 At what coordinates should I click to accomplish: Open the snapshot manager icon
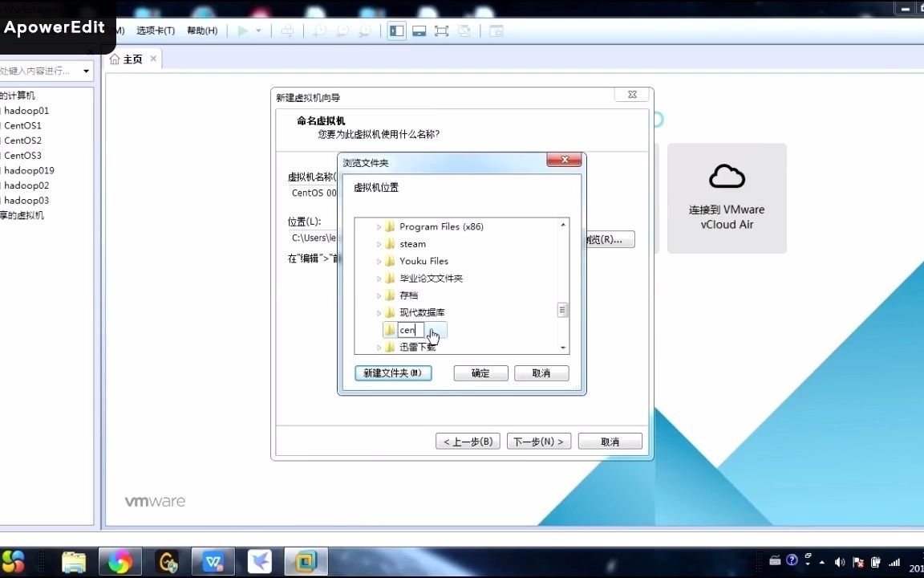coord(363,30)
